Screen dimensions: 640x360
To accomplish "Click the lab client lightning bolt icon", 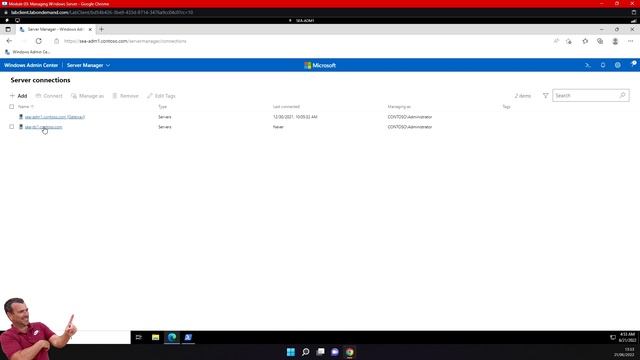I will click(x=7, y=20).
